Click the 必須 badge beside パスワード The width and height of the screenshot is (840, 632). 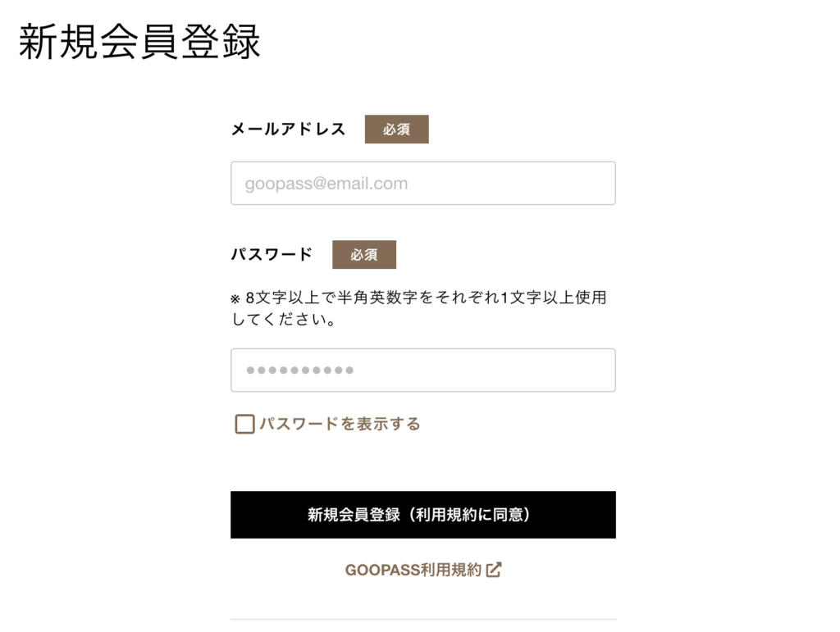click(363, 255)
